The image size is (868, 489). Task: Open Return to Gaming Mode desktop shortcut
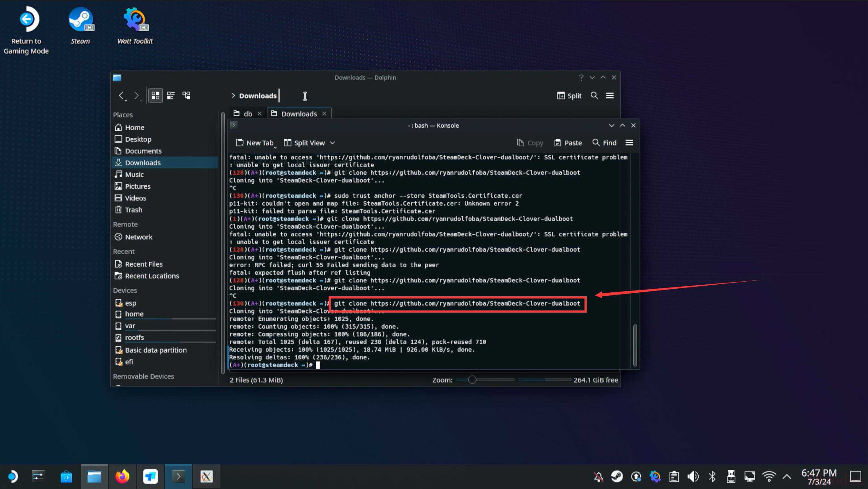tap(26, 30)
